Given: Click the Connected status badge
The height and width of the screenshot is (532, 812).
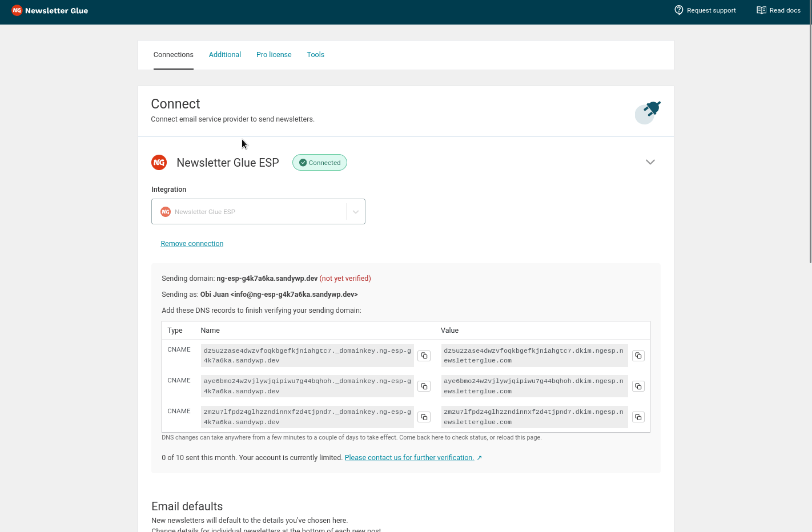Looking at the screenshot, I should coord(320,163).
